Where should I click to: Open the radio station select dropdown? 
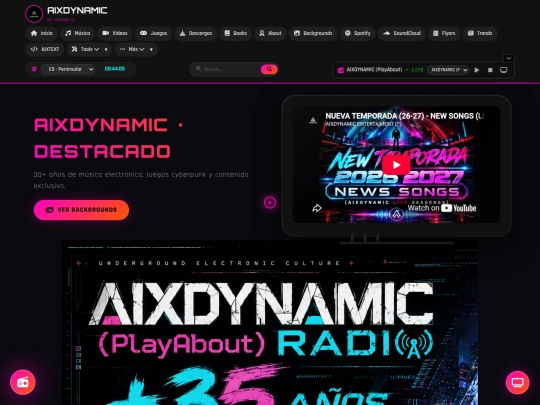tap(448, 70)
